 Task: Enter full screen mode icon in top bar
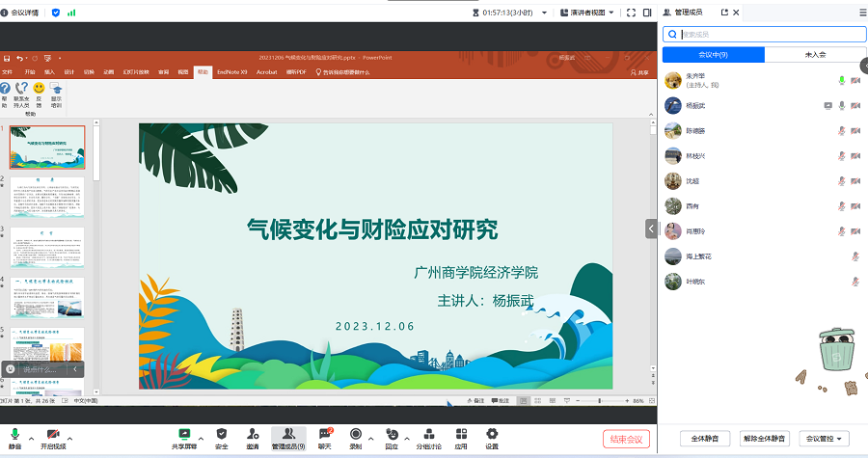(632, 13)
